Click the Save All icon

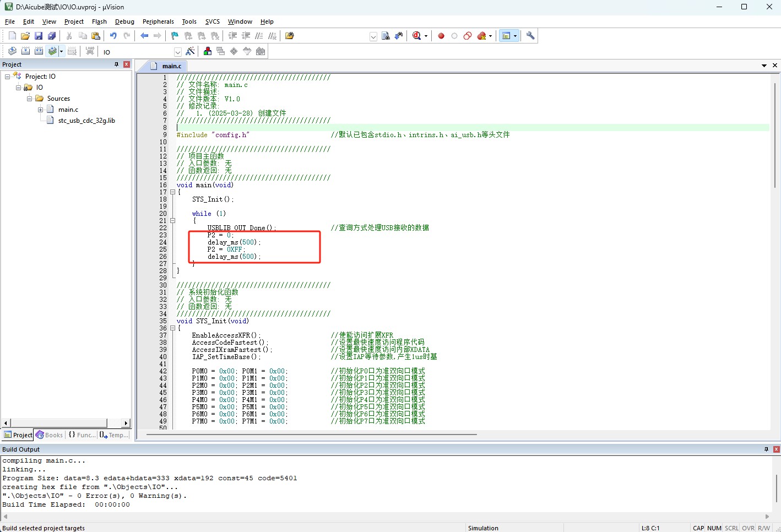pyautogui.click(x=52, y=36)
